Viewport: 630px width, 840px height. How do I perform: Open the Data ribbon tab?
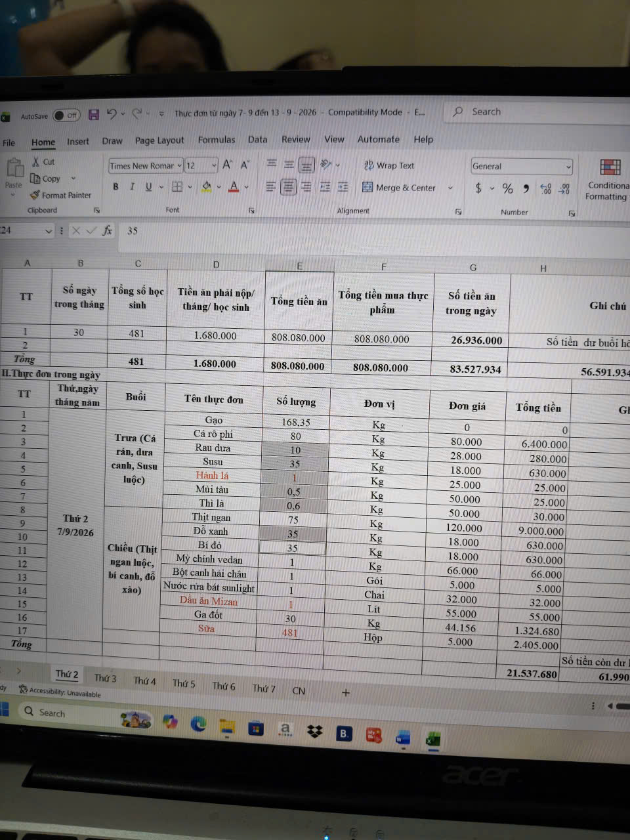pyautogui.click(x=257, y=139)
